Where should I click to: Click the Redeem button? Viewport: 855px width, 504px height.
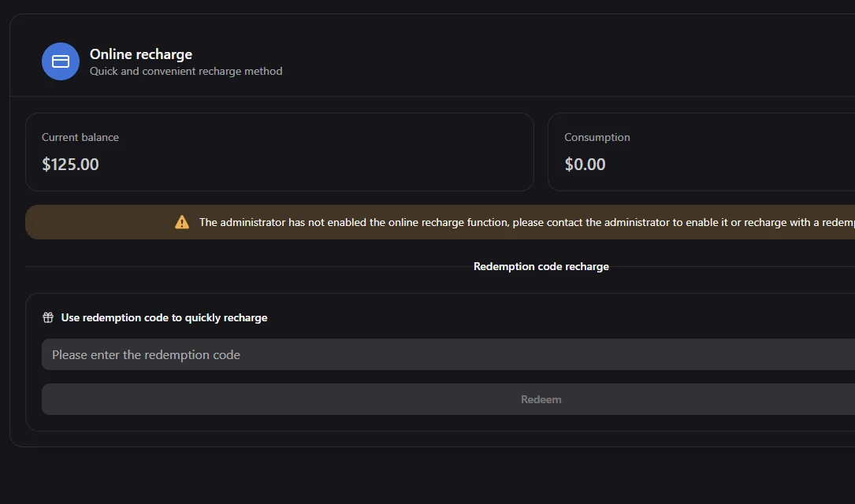[x=448, y=399]
